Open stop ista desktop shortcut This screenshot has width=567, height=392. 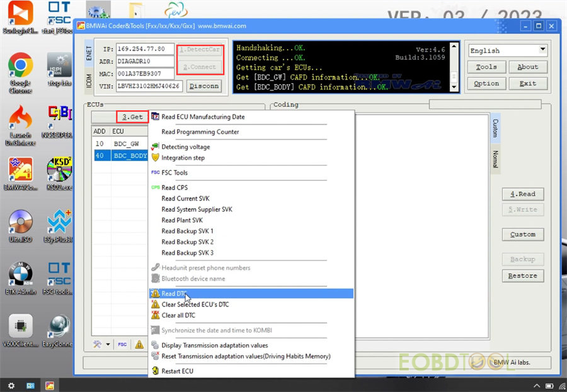[59, 69]
